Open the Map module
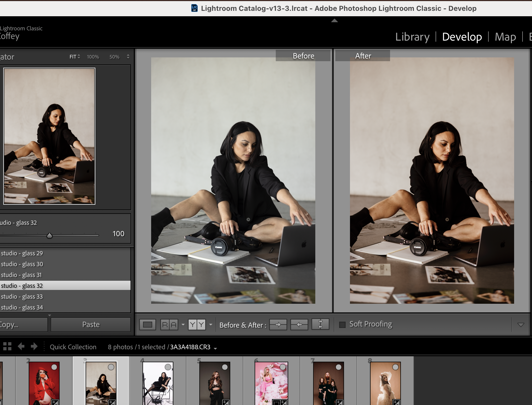532x405 pixels. [505, 37]
